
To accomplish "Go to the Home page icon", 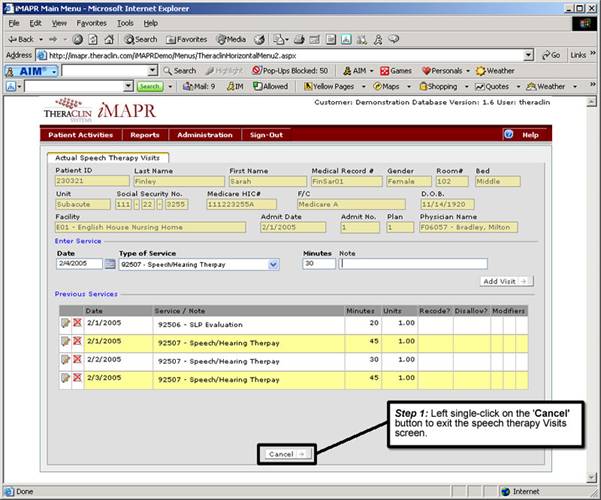I will coord(109,39).
